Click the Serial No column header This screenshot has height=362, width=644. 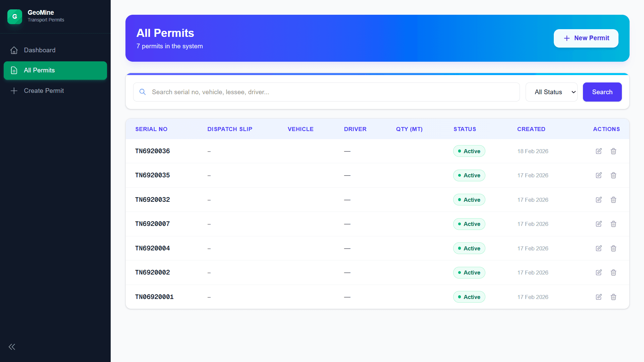[151, 129]
